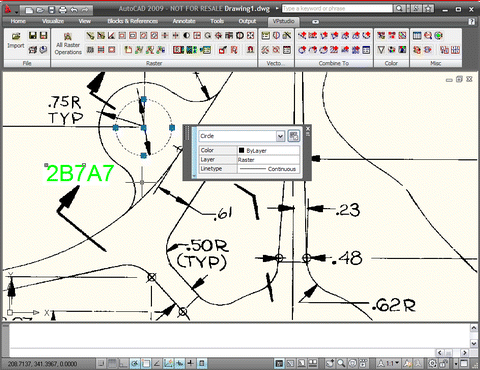This screenshot has width=480, height=370.
Task: Toggle Quick Properties in status bar
Action: [202, 363]
